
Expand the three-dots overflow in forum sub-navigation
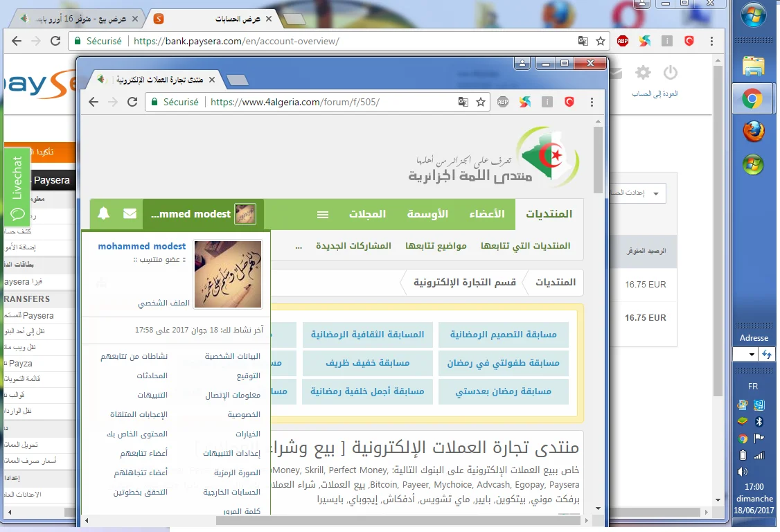point(299,246)
